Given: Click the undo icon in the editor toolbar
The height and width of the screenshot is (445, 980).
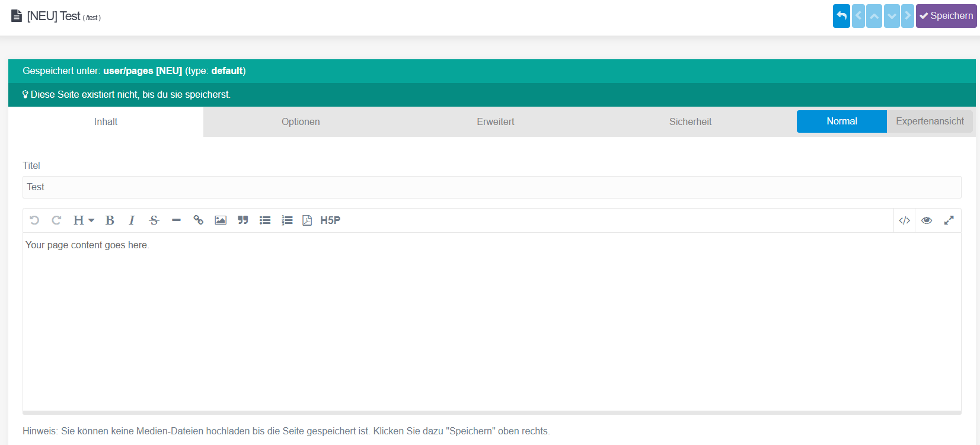Looking at the screenshot, I should pyautogui.click(x=34, y=220).
